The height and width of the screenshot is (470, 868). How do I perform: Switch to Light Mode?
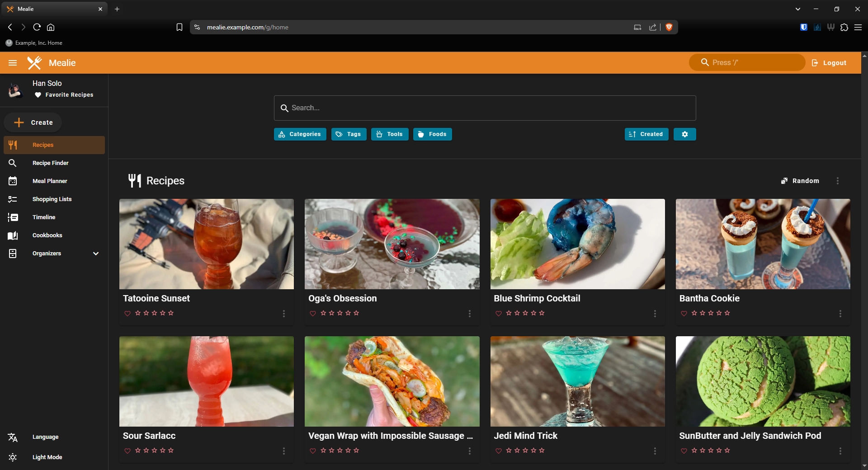click(47, 457)
